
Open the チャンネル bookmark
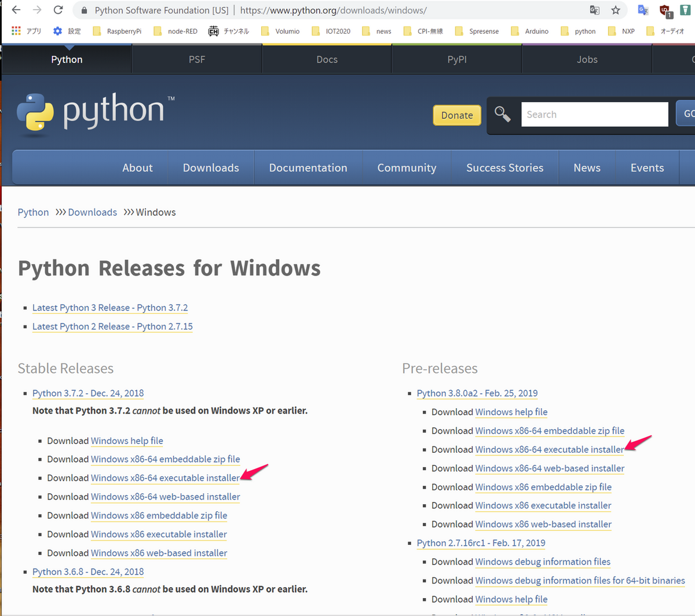pos(229,31)
